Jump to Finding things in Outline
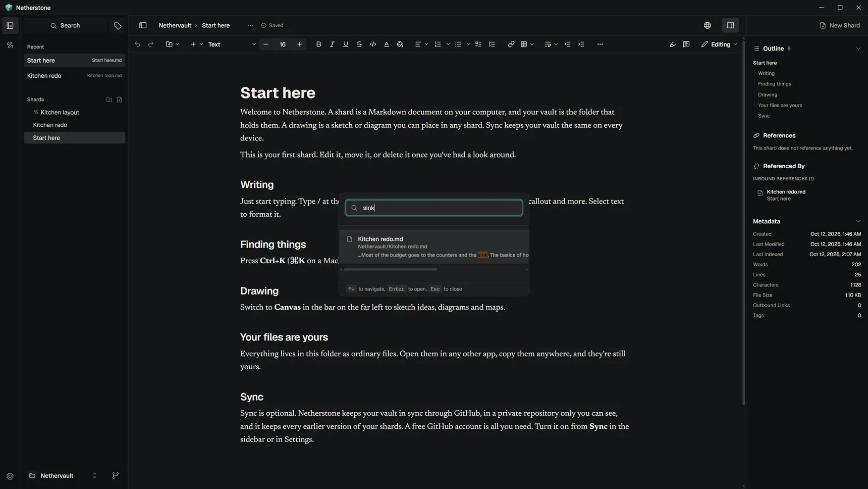Image resolution: width=868 pixels, height=489 pixels. [x=774, y=84]
